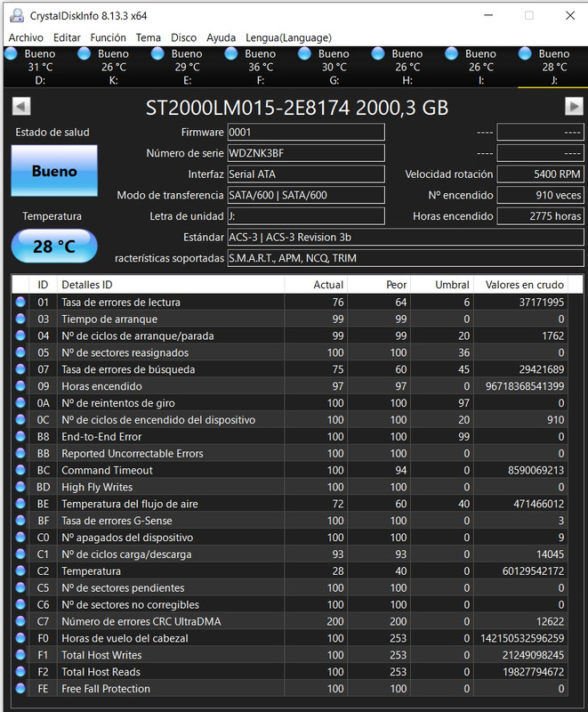Click the 28 °C temperature button
This screenshot has width=588, height=712.
coord(54,247)
